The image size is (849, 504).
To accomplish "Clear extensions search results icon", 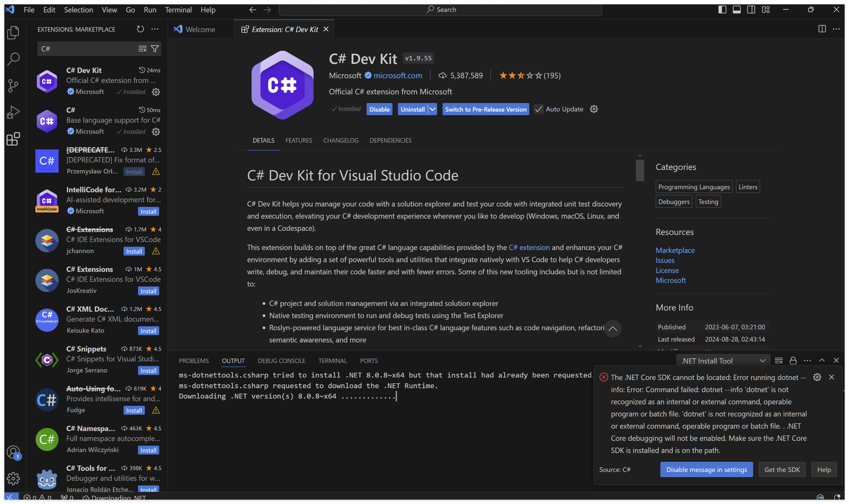I will (x=142, y=49).
